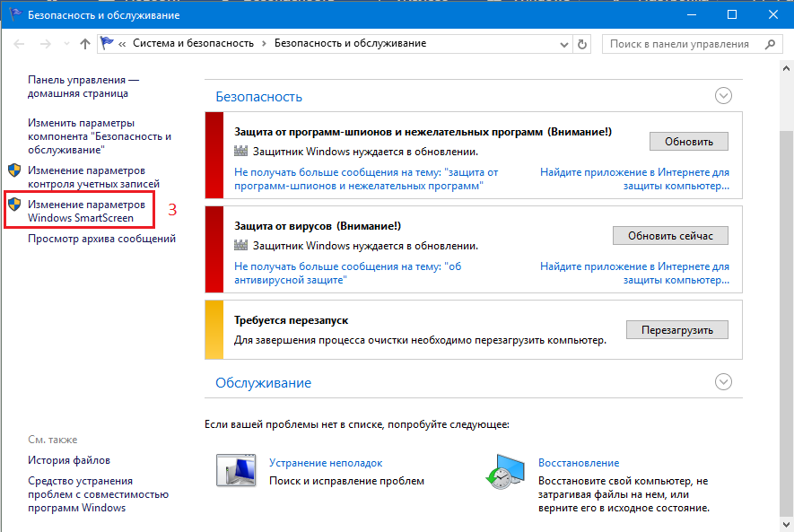The width and height of the screenshot is (794, 532).
Task: Collapse the Безопасность section chevron
Action: [x=723, y=96]
